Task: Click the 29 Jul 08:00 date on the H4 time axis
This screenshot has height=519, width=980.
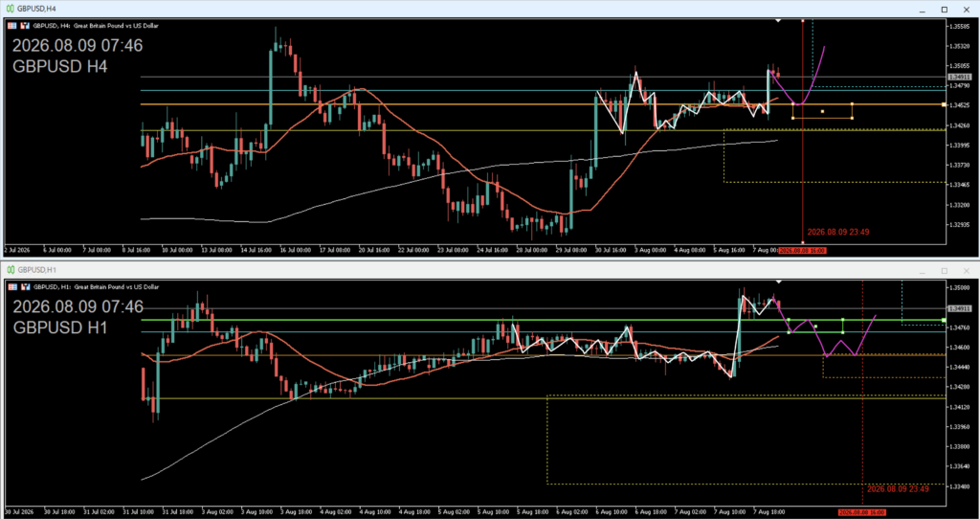Action: [x=570, y=250]
